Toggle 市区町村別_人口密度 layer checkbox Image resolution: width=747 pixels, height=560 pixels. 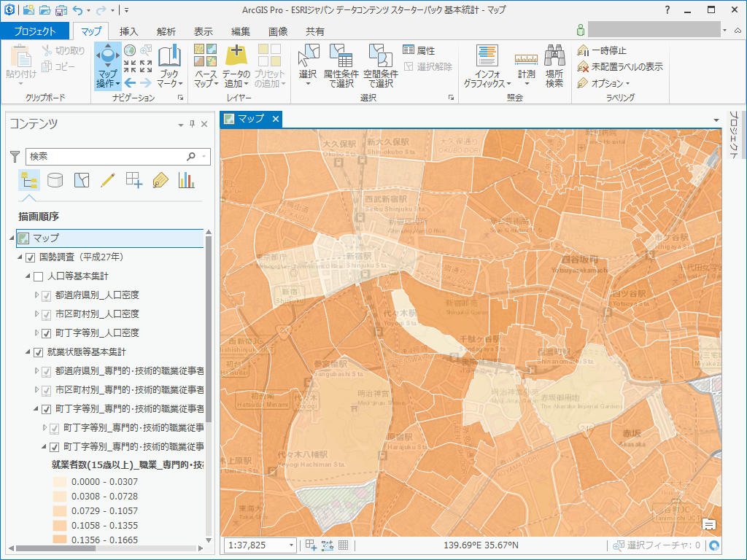pos(46,315)
